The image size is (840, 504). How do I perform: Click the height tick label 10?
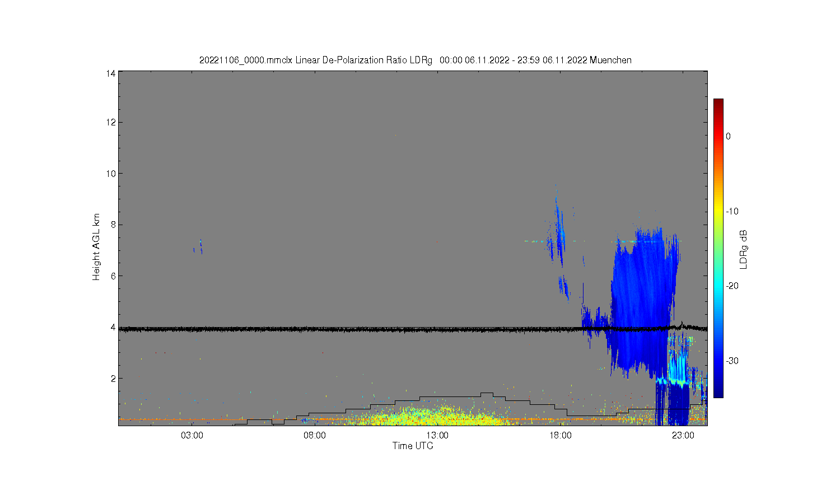pyautogui.click(x=111, y=174)
